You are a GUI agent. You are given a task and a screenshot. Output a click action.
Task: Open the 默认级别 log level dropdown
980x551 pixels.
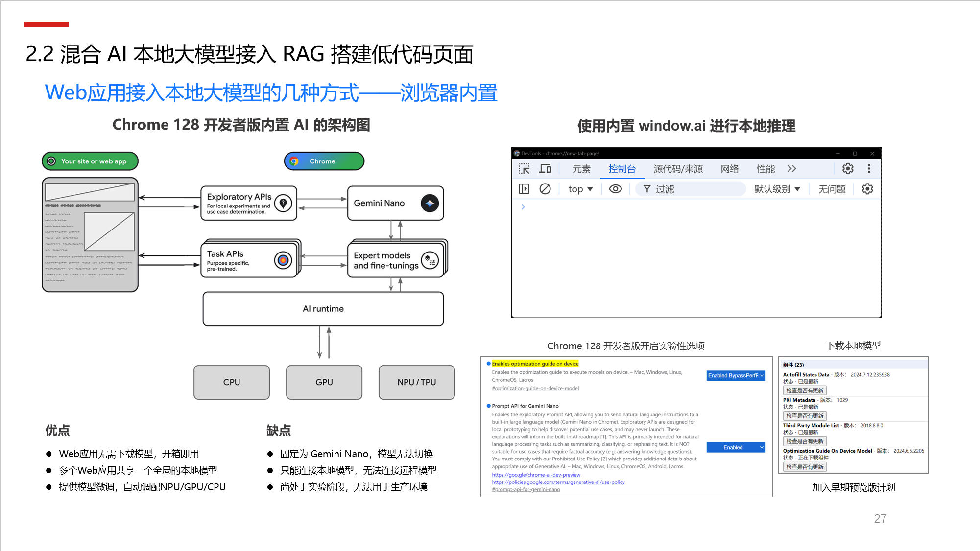pyautogui.click(x=777, y=189)
